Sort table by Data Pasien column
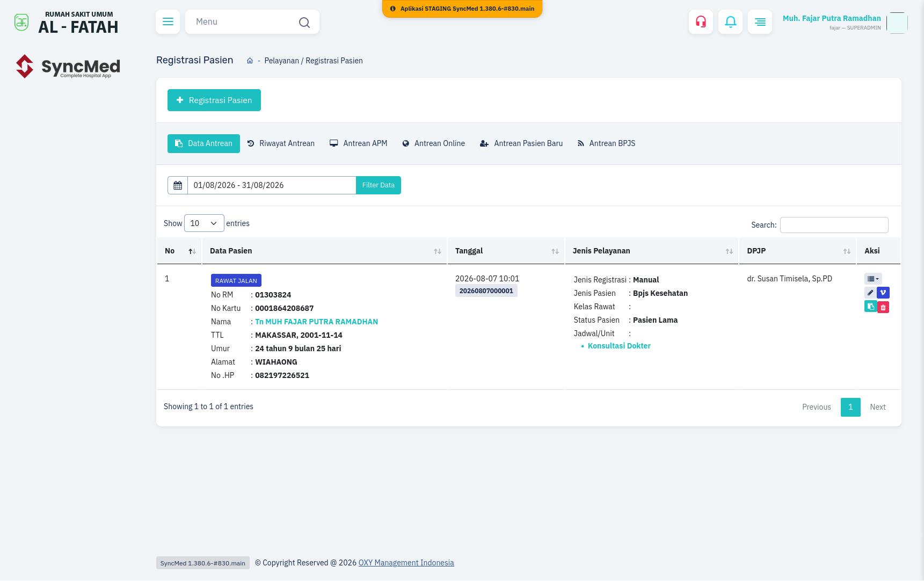Screen dimensions: 924x581 coord(324,251)
